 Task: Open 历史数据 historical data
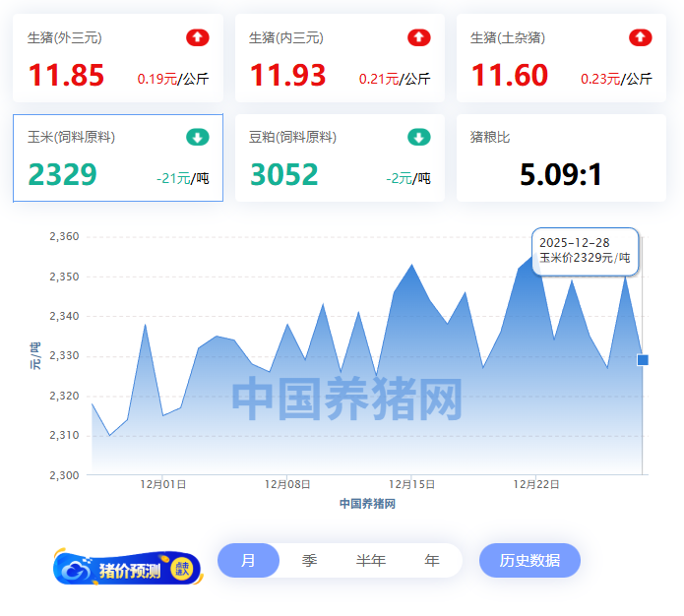point(529,560)
